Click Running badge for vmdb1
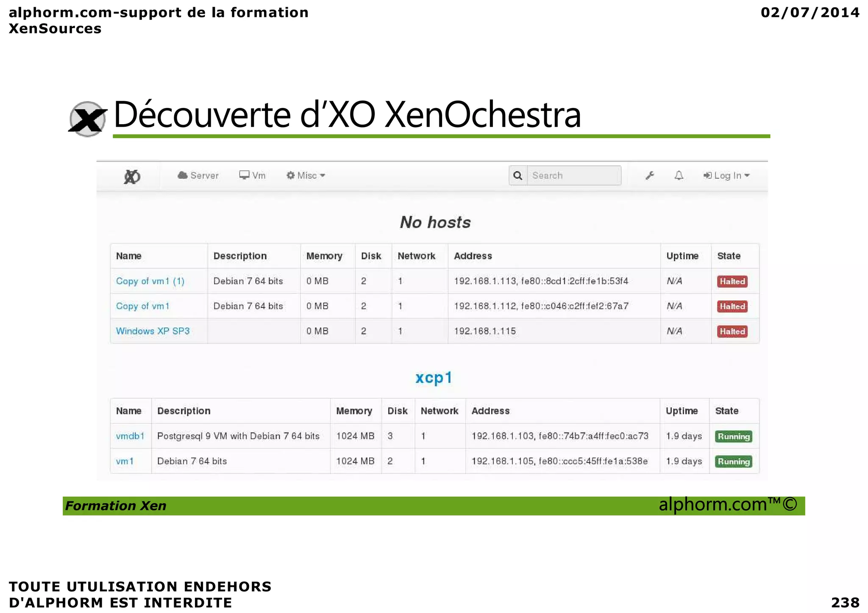This screenshot has width=868, height=613. [734, 437]
